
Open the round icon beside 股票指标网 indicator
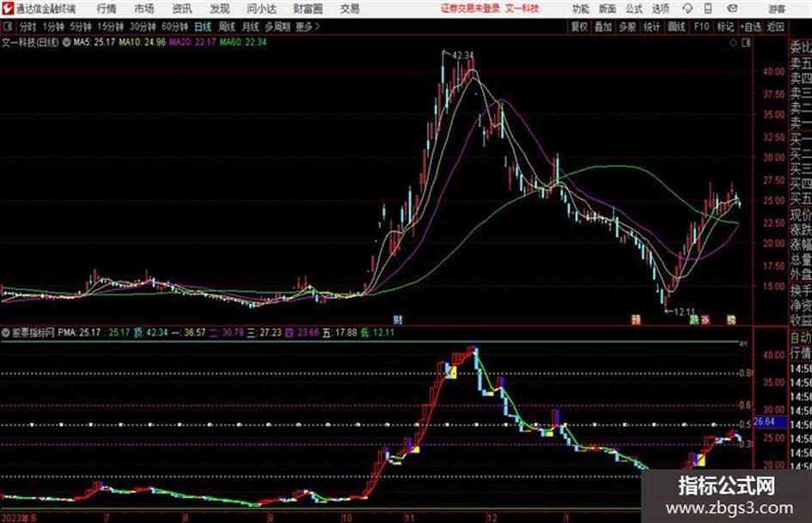[6, 332]
